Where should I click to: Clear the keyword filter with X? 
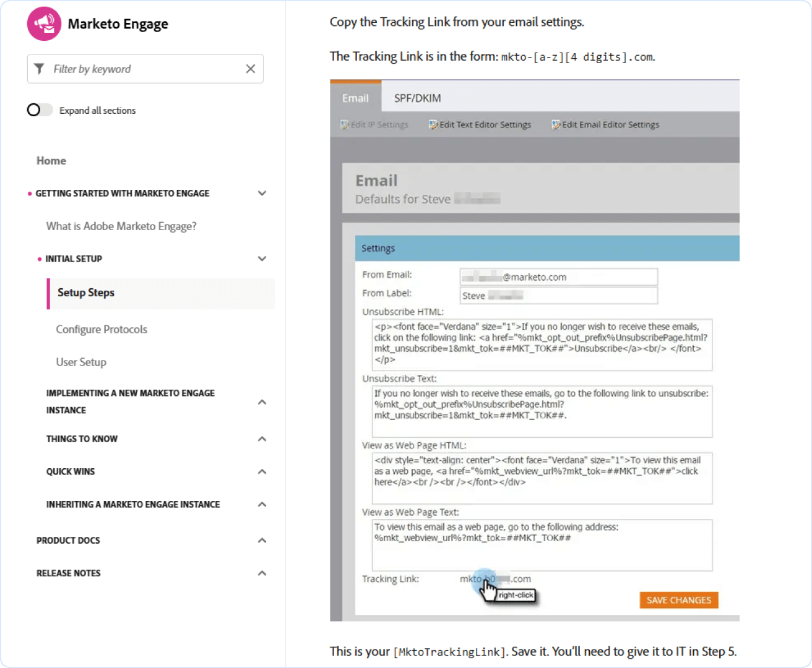(x=250, y=69)
